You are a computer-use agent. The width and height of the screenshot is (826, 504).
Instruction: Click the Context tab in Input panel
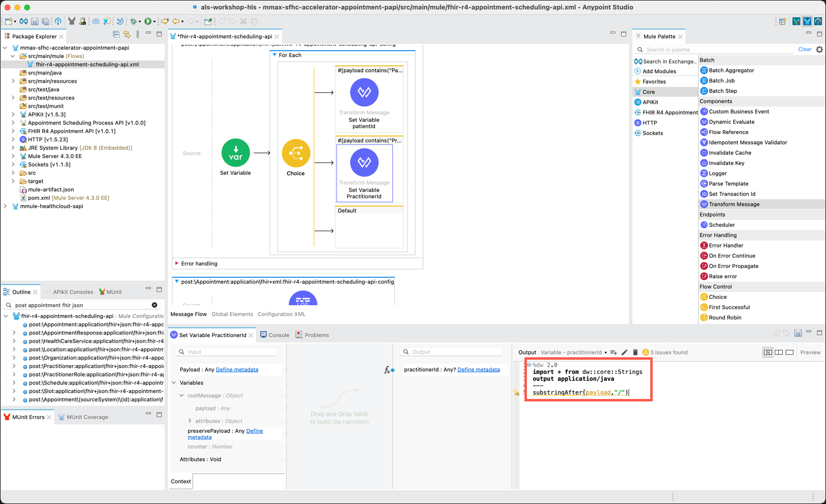(181, 481)
